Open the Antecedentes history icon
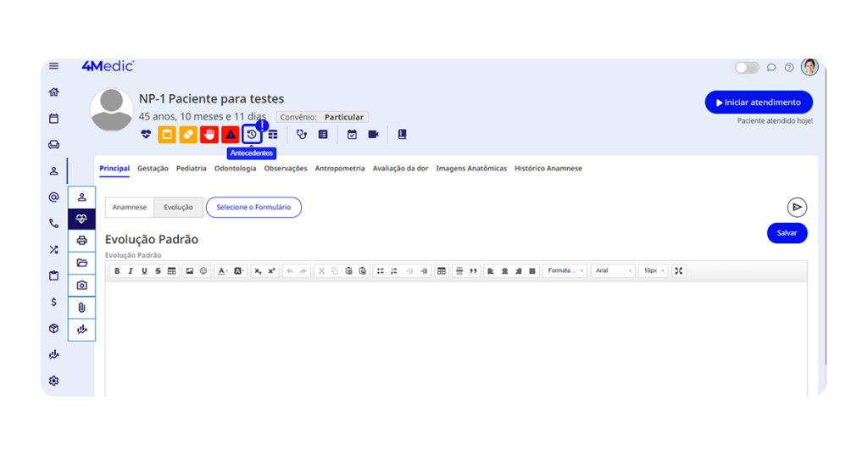Screen dimensions: 868x456 point(251,135)
